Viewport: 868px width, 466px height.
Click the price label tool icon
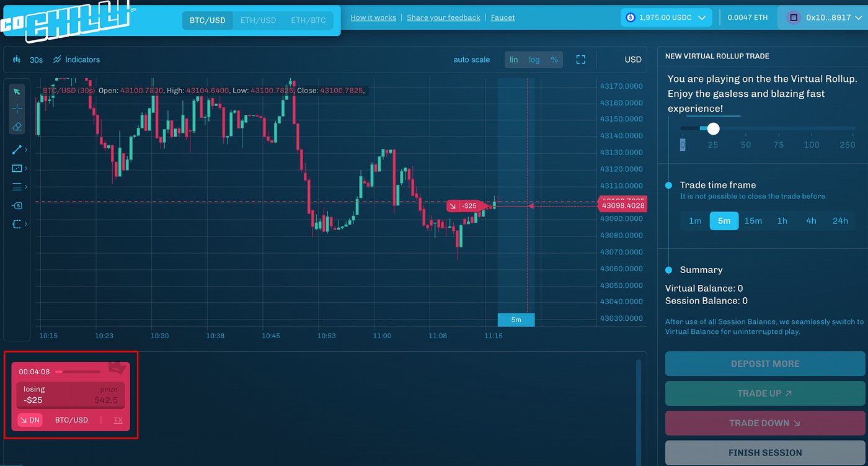17,205
